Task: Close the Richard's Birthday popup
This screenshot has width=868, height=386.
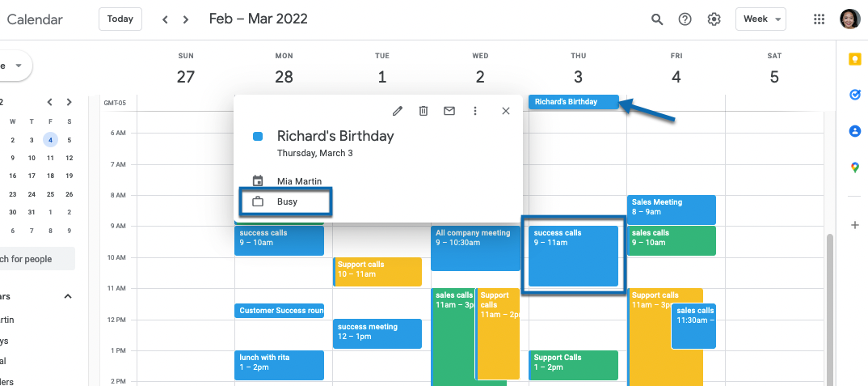Action: tap(506, 111)
